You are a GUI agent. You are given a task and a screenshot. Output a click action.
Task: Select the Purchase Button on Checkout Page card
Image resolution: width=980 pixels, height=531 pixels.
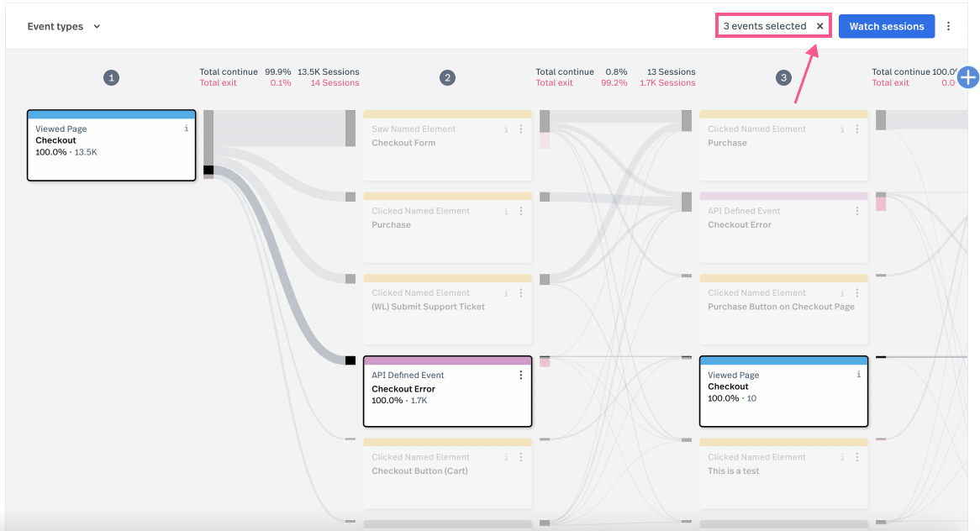pyautogui.click(x=783, y=311)
